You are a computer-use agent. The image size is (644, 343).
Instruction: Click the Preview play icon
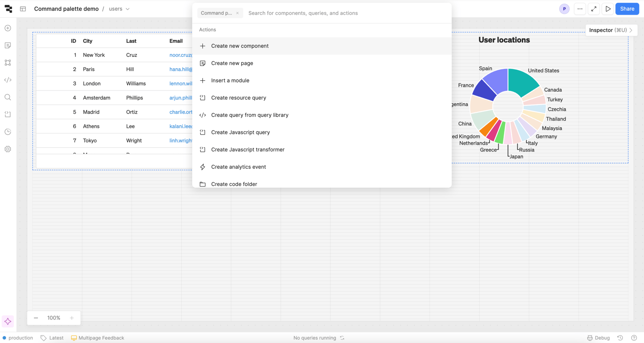click(x=608, y=9)
